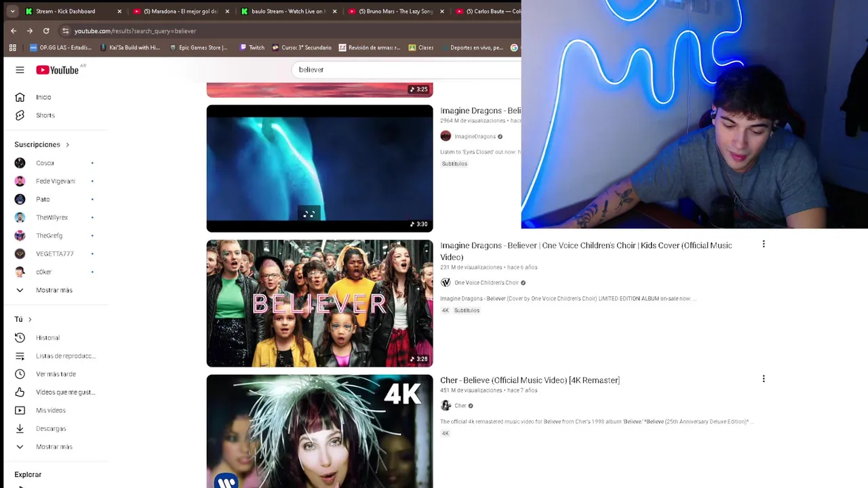Open One Voice Children's Choir BELIEVER thumbnail

point(319,303)
